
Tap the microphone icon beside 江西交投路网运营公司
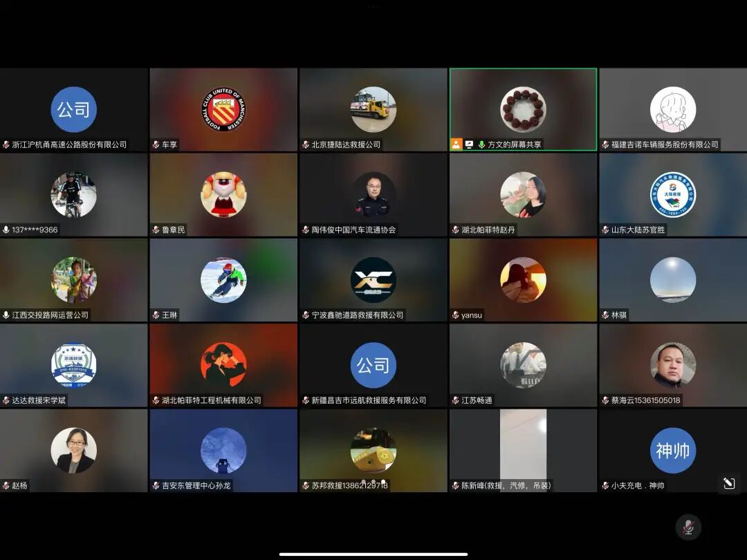click(6, 315)
